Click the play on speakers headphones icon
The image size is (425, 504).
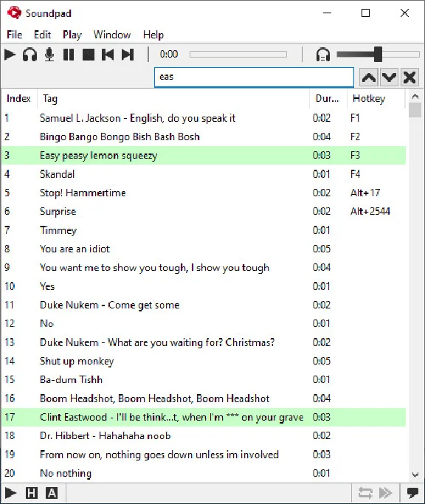coord(30,55)
